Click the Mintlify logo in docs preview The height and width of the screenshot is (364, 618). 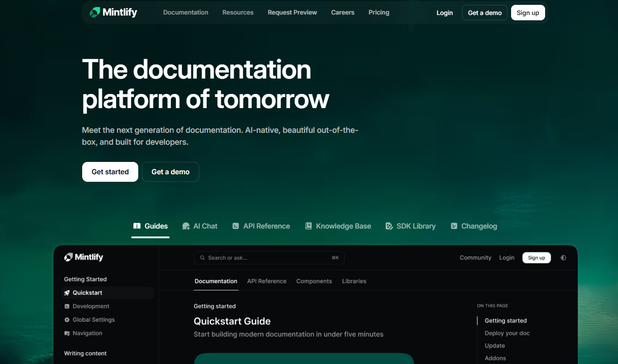pyautogui.click(x=83, y=257)
